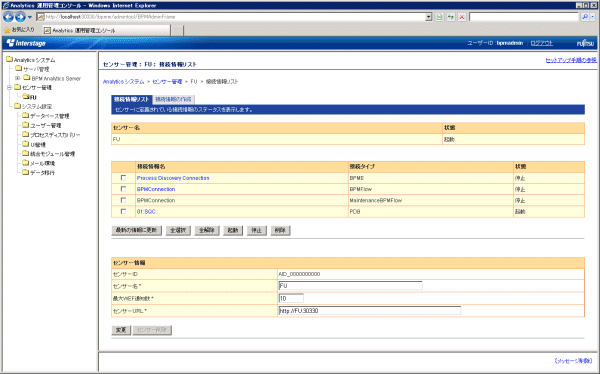This screenshot has height=374, width=600.
Task: Select the FU sensor folder icon
Action: (x=26, y=97)
